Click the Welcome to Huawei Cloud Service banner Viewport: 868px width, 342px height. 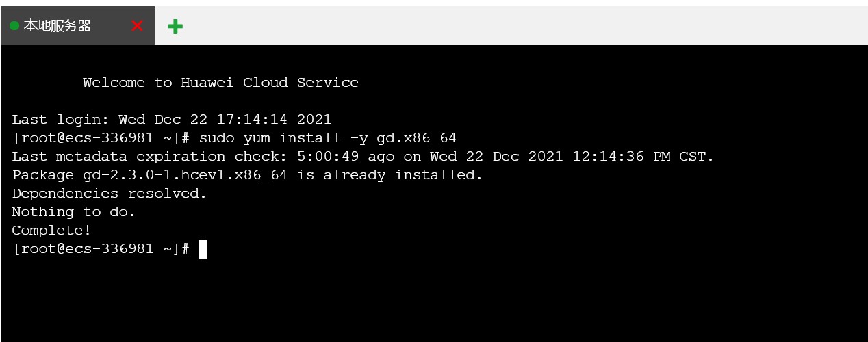point(220,83)
